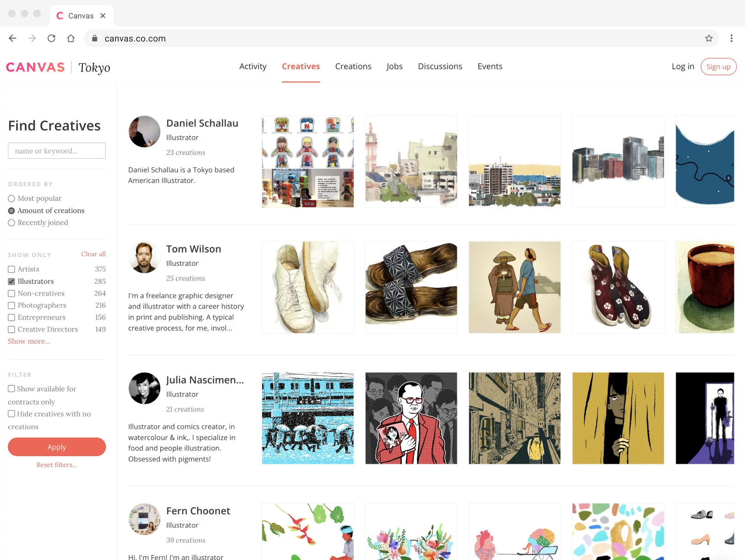The image size is (745, 560).
Task: Open Tom Wilson's white boots artwork
Action: point(307,287)
